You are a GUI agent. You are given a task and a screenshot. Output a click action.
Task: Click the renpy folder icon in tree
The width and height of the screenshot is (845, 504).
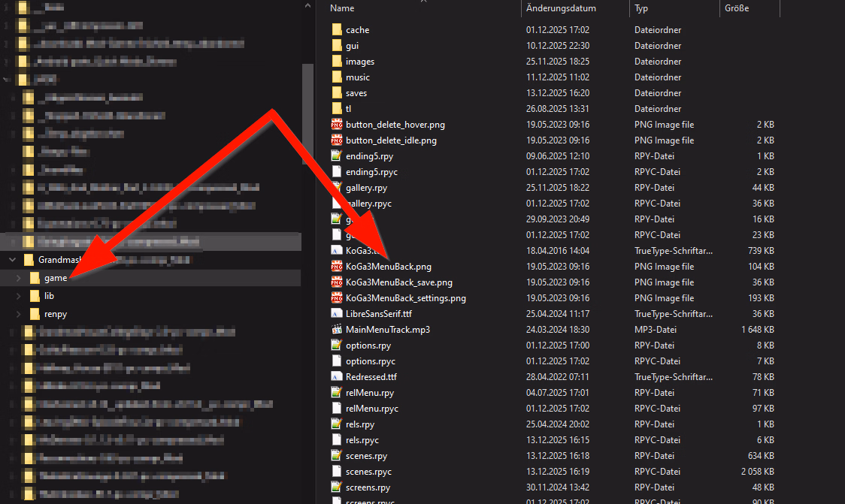coord(35,314)
